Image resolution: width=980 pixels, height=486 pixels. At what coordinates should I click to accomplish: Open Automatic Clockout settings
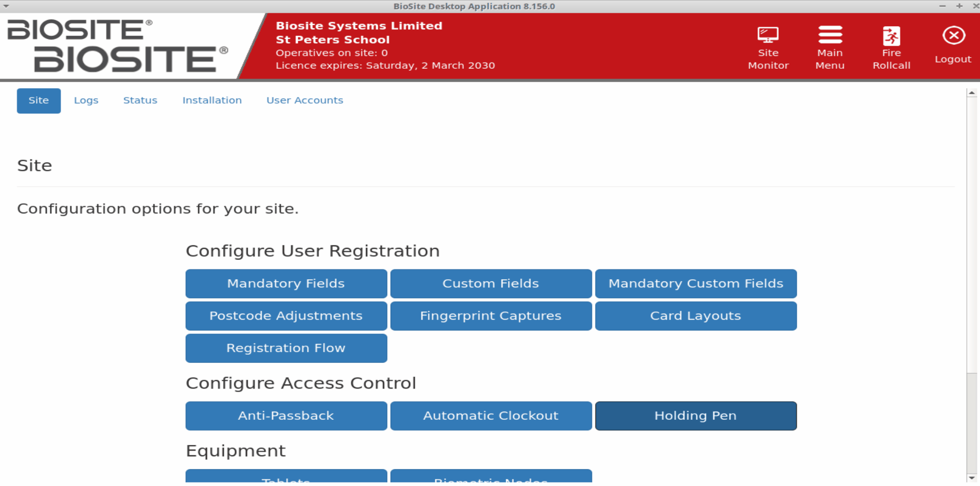pyautogui.click(x=491, y=416)
